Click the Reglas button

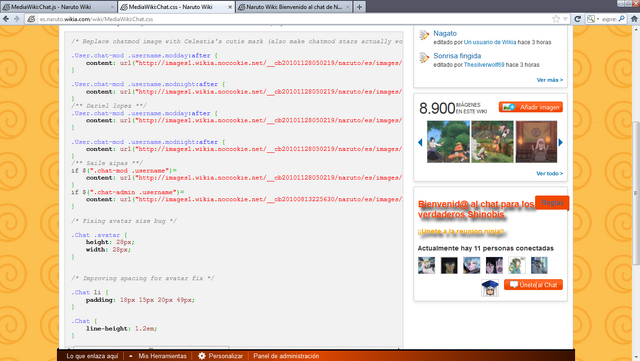tap(552, 203)
